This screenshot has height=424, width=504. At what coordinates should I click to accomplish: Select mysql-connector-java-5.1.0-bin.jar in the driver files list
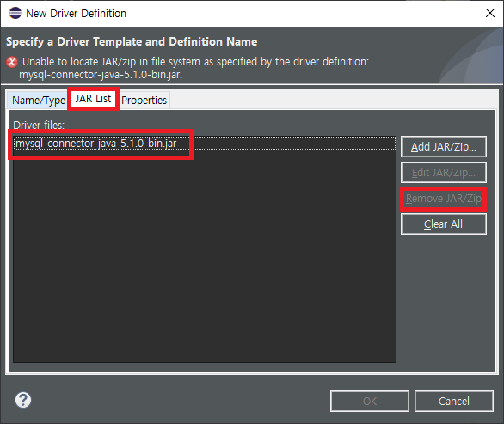(205, 144)
